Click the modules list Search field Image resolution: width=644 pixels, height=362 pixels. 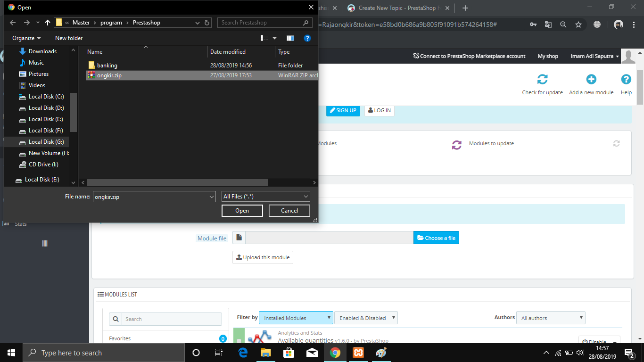point(172,319)
